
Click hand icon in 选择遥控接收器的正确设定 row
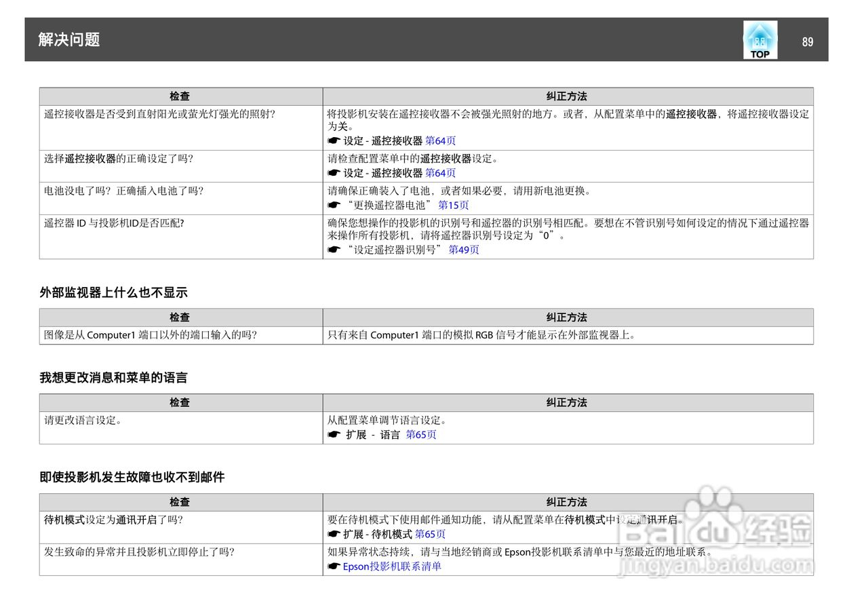click(334, 173)
